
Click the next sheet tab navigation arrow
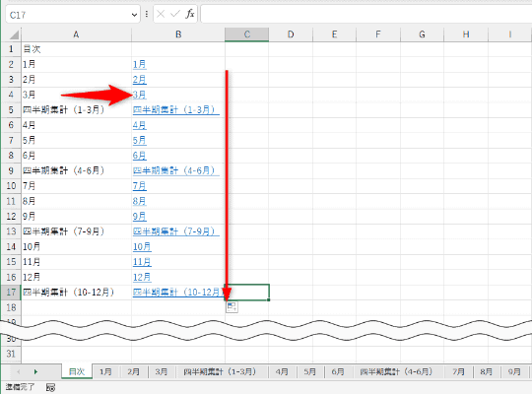click(x=35, y=372)
